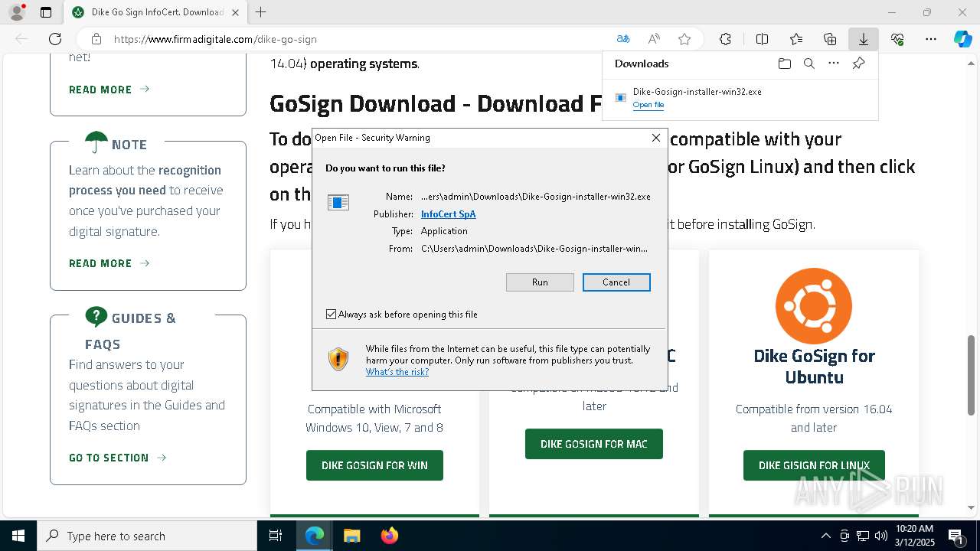The width and height of the screenshot is (980, 551).
Task: Click the NOTE umbrella icon
Action: (96, 142)
